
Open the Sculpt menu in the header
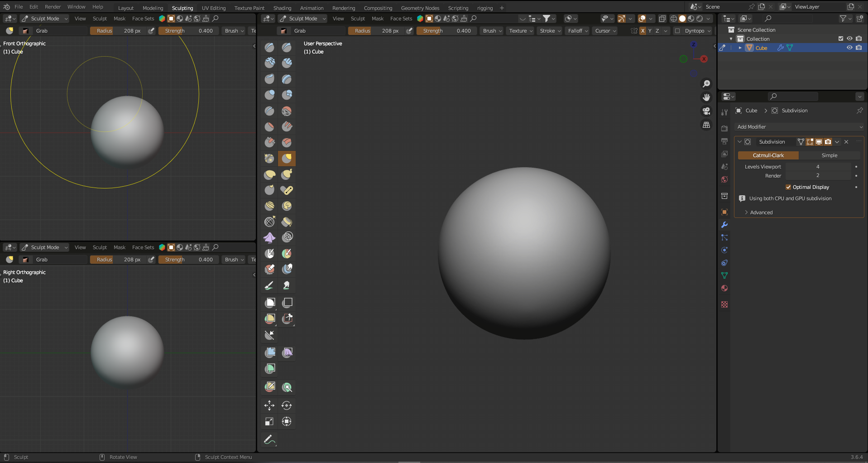(358, 18)
